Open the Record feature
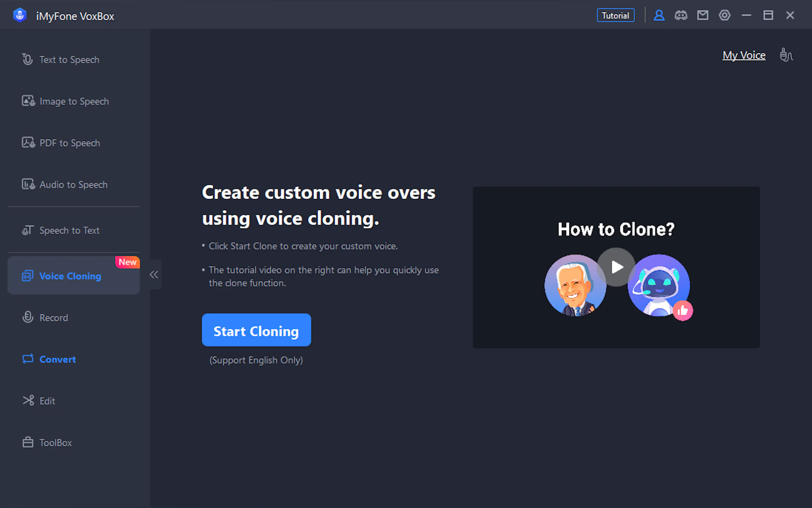This screenshot has height=508, width=812. (54, 317)
